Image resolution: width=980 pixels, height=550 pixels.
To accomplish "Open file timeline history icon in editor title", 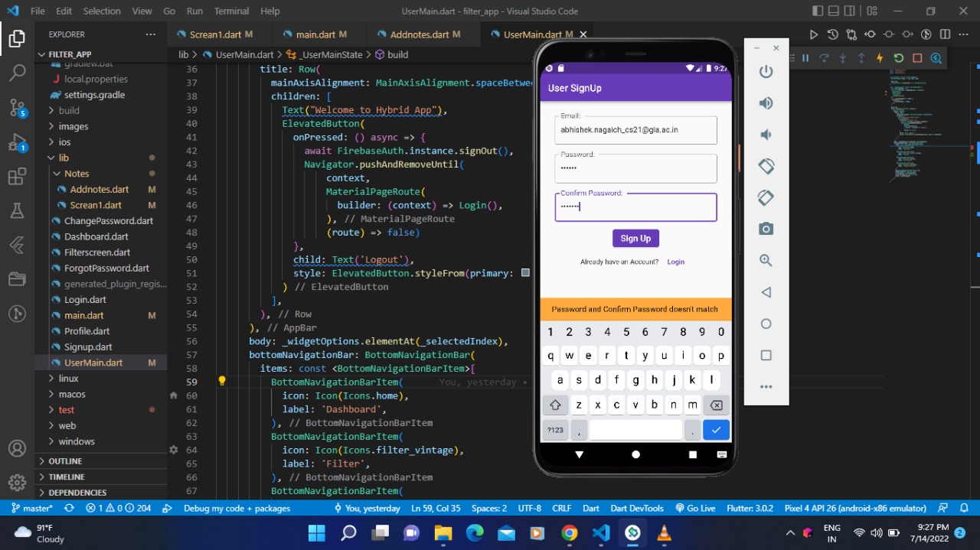I will [x=833, y=34].
